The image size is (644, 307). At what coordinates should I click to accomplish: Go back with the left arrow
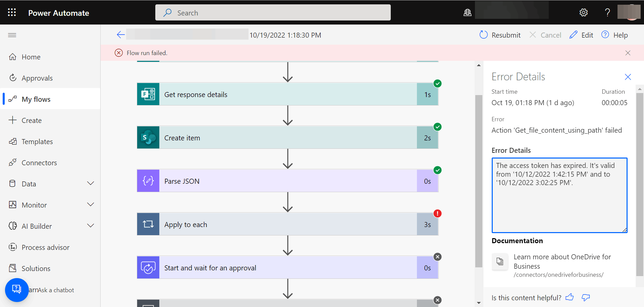tap(121, 35)
